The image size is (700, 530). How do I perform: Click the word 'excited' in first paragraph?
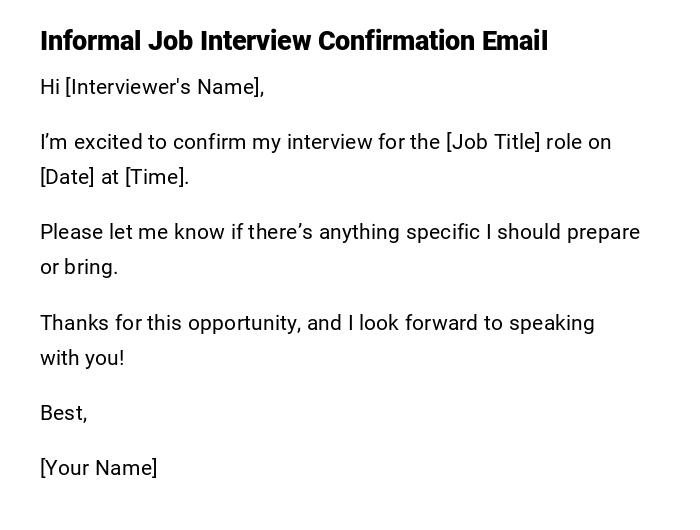(x=103, y=142)
